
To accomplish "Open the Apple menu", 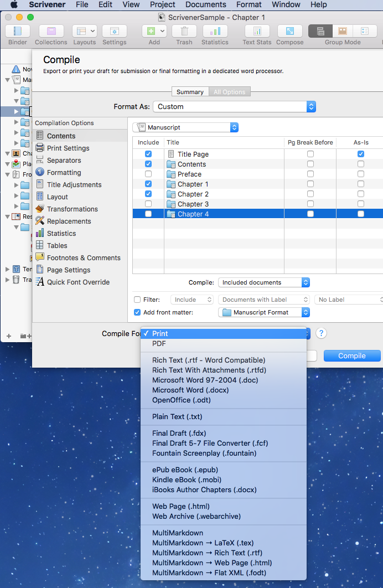I will (x=14, y=4).
